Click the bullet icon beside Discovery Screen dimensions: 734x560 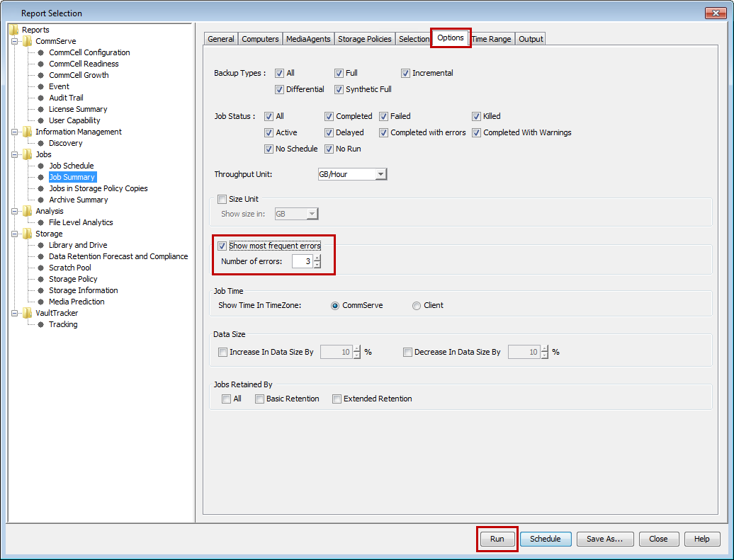[40, 143]
